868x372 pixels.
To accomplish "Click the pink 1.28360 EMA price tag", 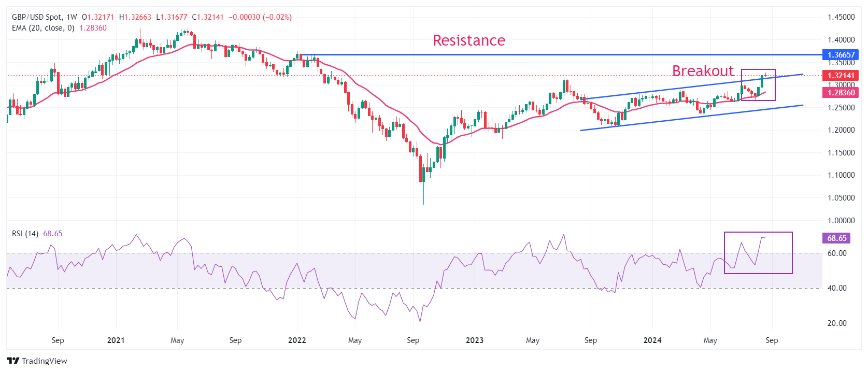I will 840,93.
